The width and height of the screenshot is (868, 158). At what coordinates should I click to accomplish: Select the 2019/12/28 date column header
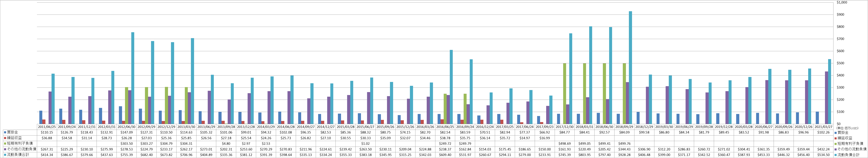point(724,127)
